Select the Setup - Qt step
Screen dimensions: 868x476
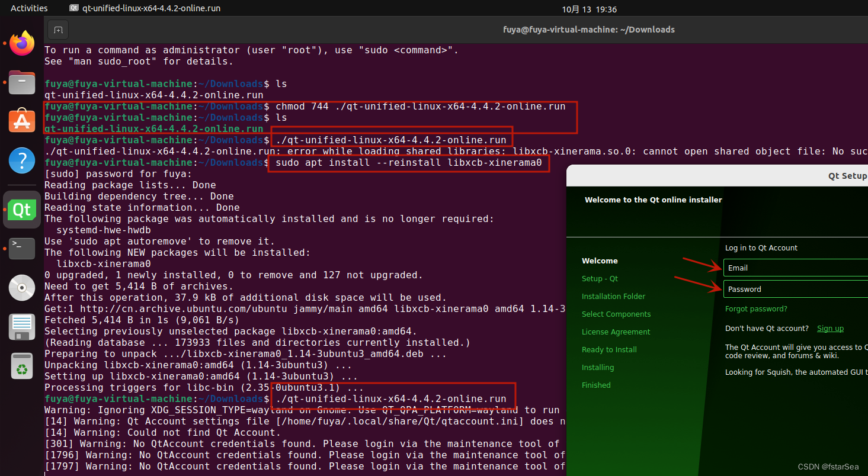click(x=600, y=279)
